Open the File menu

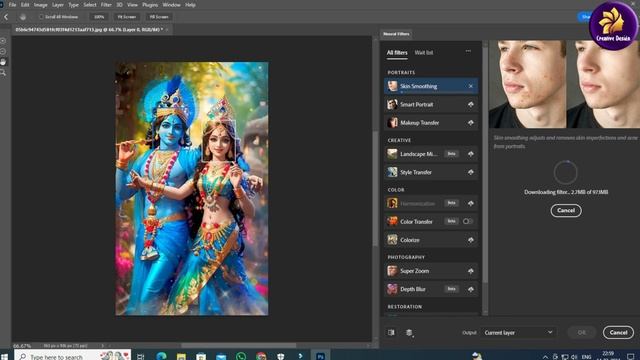tap(12, 5)
